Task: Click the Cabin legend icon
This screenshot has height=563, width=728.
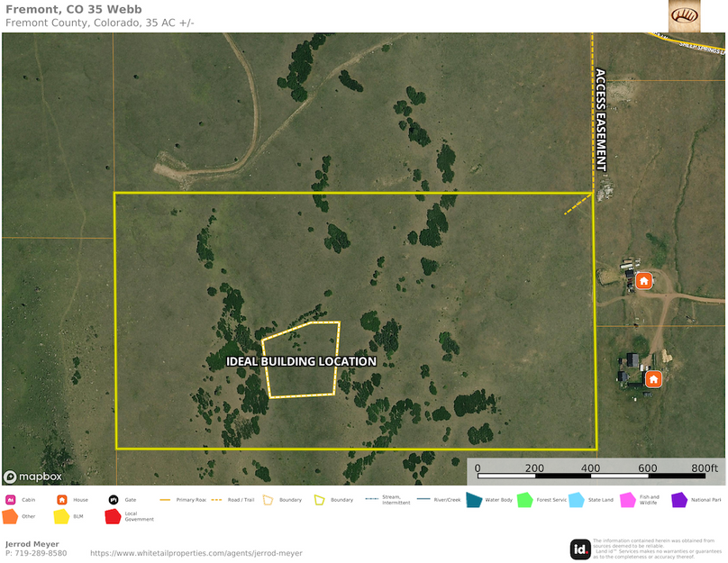Action: pyautogui.click(x=11, y=500)
